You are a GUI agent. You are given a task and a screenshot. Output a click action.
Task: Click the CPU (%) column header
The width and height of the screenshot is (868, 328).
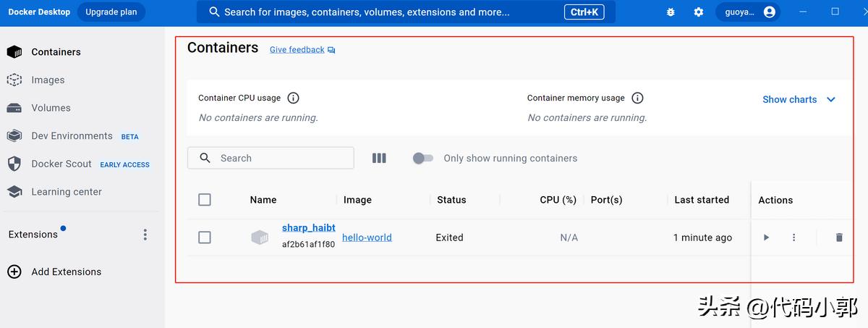pos(558,200)
